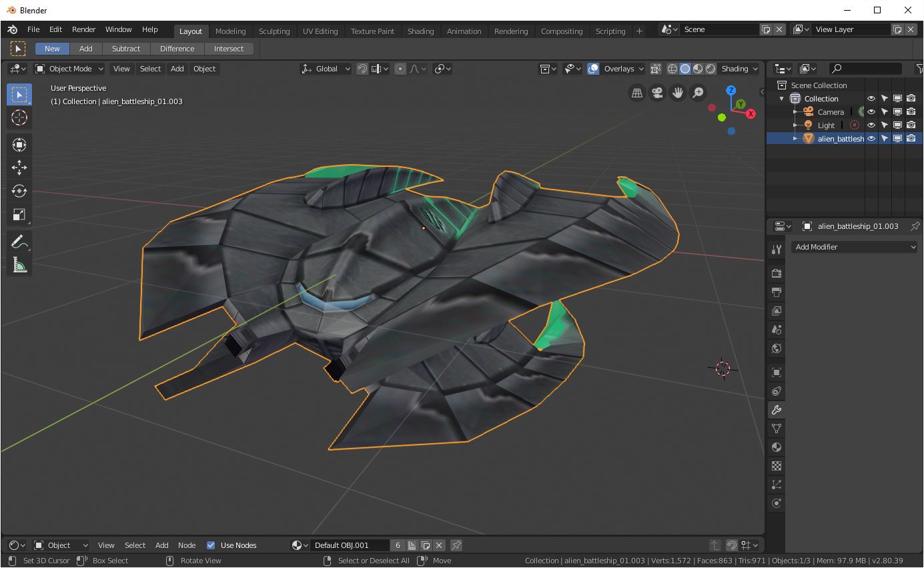Open Scene properties tab

pos(777,330)
